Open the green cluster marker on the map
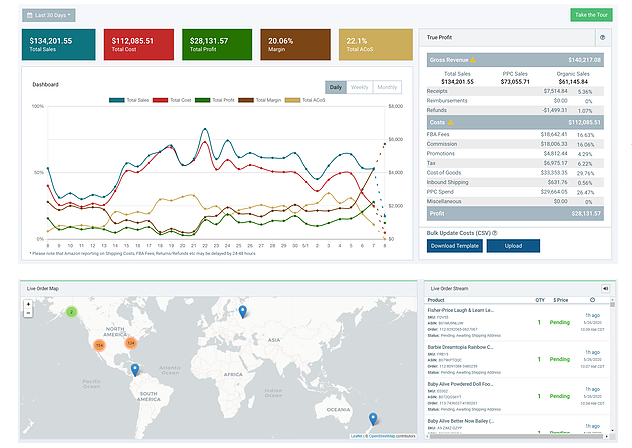Viewport: 632px width, 448px height. click(x=72, y=312)
